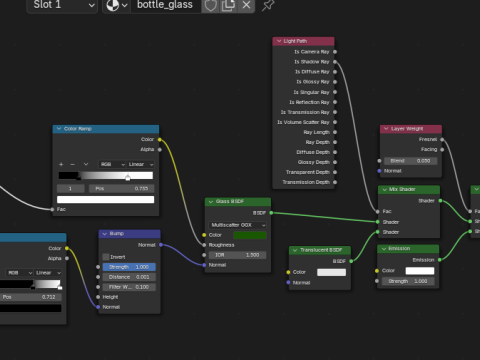Open Linear dropdown in lower color ramp
This screenshot has width=480, height=360.
click(x=48, y=273)
